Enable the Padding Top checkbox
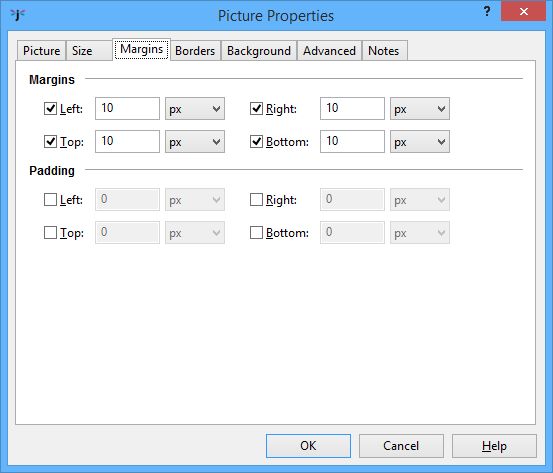 tap(50, 233)
